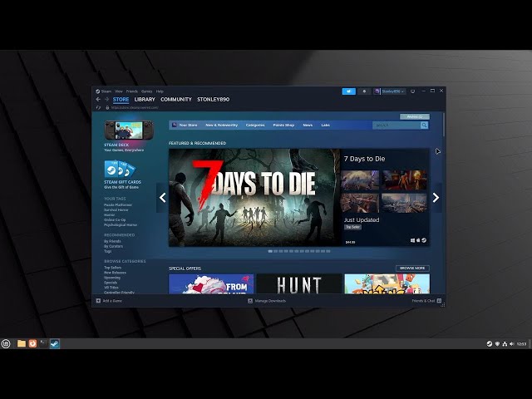Show previous featured game with left carousel arrow
This screenshot has height=399, width=532.
[163, 198]
